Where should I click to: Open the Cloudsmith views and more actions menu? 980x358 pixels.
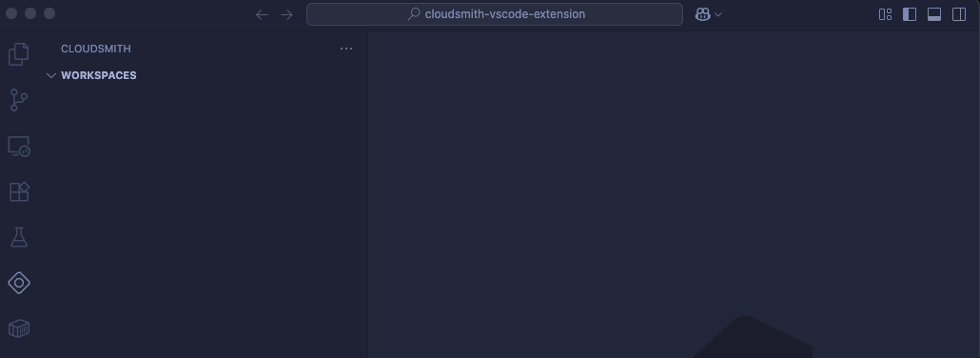tap(346, 49)
